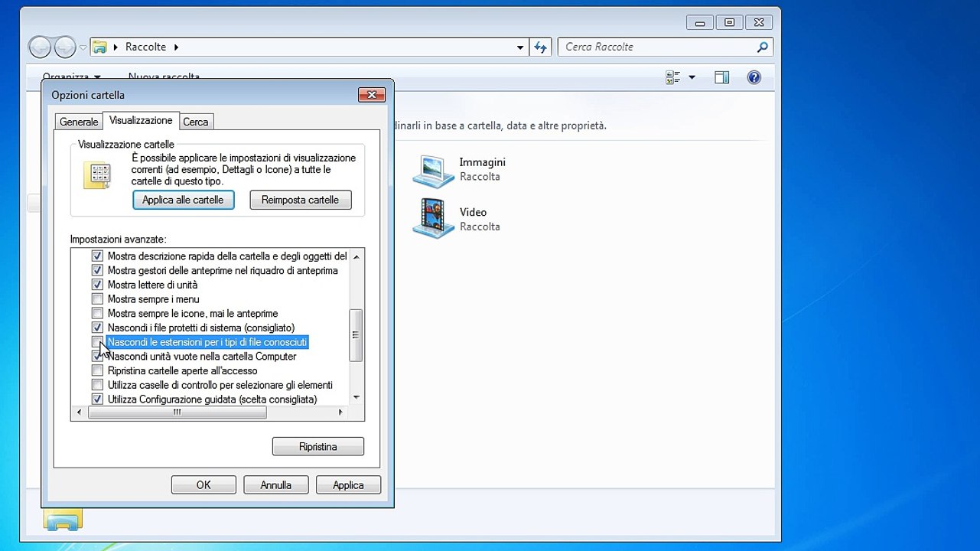Click the vertical scrollbar thumb in settings list
This screenshot has height=551, width=980.
click(356, 335)
